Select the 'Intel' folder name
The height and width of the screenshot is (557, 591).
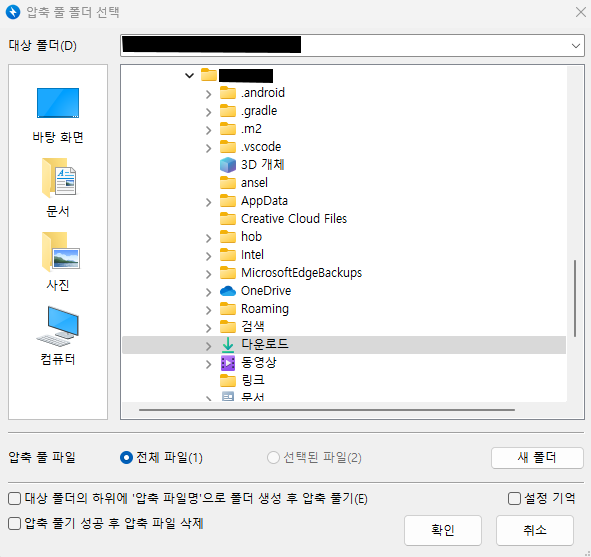point(253,255)
